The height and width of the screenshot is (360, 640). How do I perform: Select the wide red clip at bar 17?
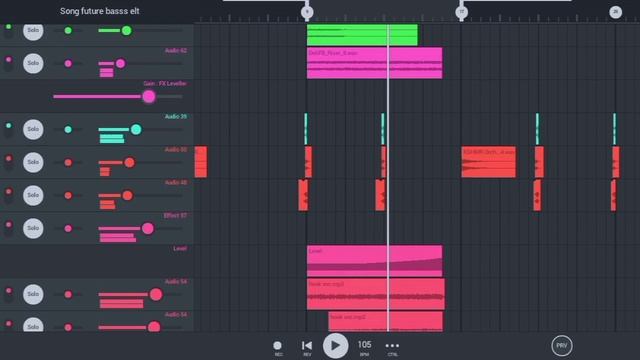[x=489, y=162]
